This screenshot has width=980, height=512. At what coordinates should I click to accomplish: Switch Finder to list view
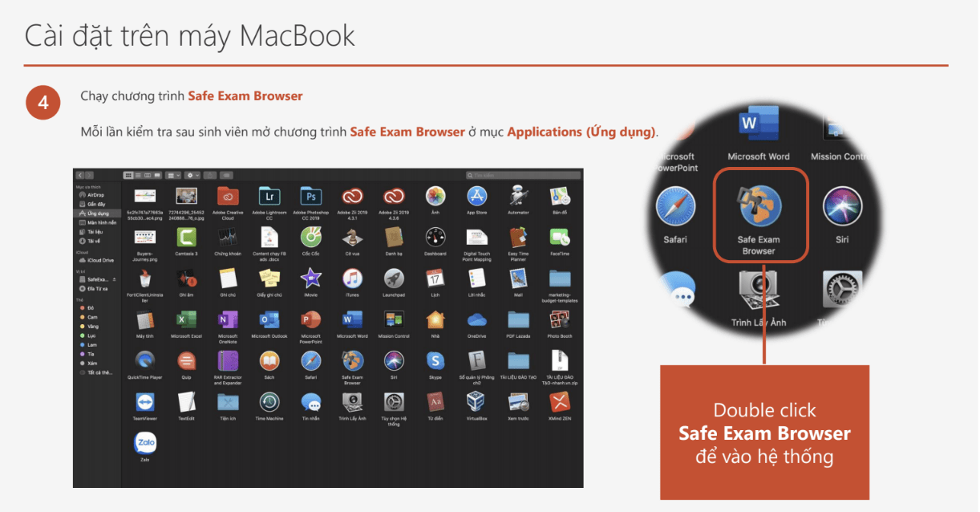(x=136, y=174)
